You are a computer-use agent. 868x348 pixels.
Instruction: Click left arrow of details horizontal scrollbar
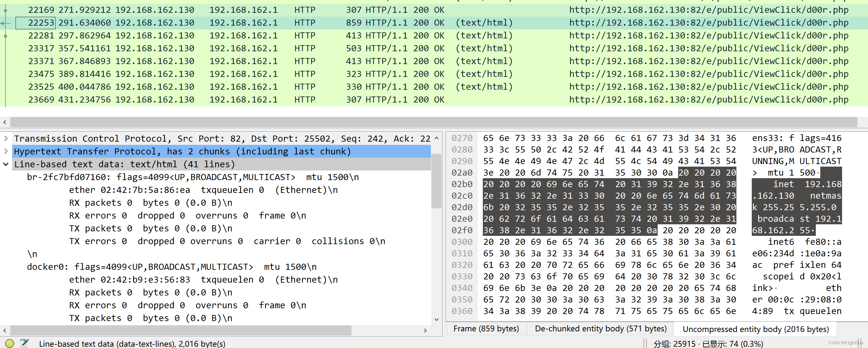[x=5, y=330]
